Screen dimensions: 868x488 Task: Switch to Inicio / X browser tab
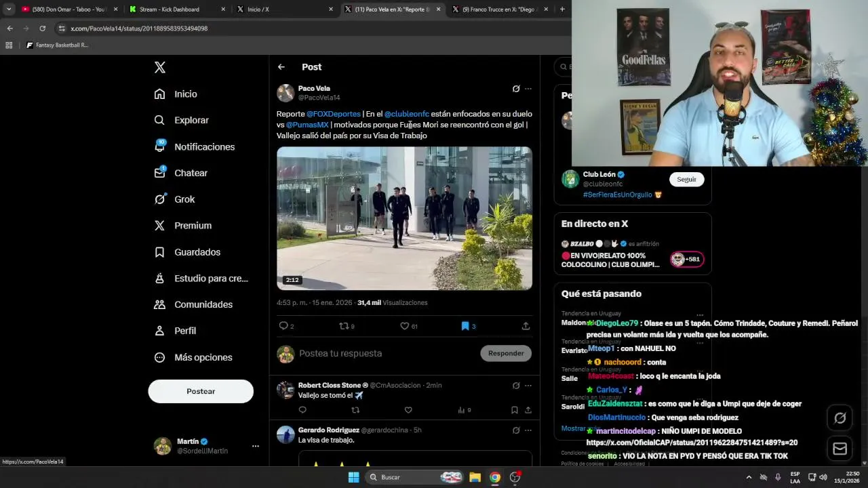285,9
